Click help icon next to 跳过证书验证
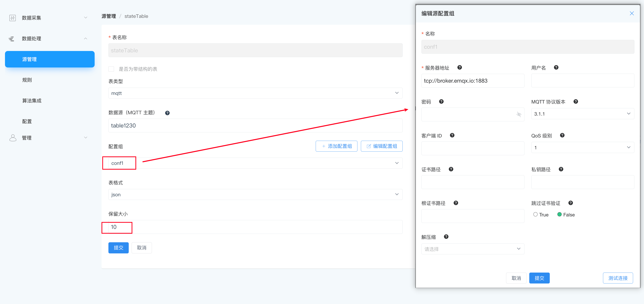 point(570,203)
